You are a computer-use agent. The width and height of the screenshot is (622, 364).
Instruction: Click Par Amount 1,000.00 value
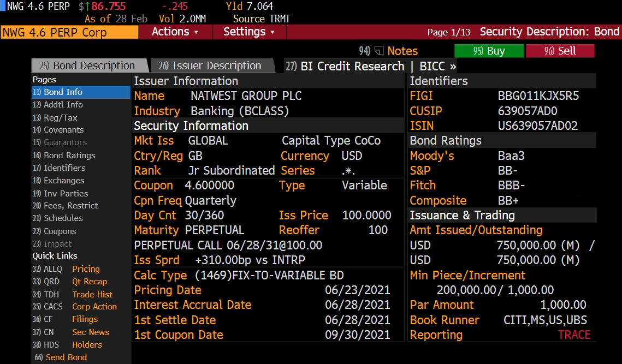[x=563, y=305]
